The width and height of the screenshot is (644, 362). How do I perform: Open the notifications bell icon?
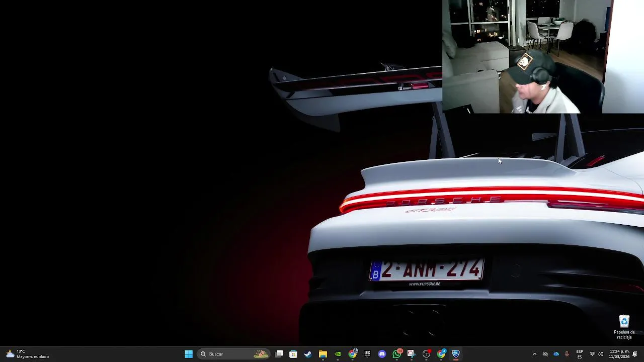coord(635,354)
